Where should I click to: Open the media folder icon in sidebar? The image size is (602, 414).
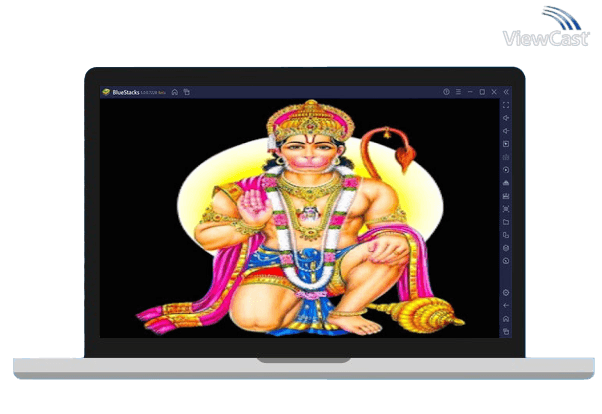click(506, 222)
